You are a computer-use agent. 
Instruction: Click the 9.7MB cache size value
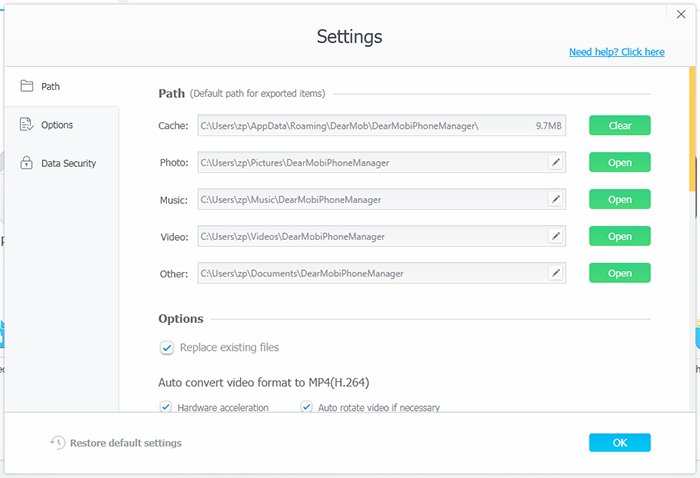(549, 126)
